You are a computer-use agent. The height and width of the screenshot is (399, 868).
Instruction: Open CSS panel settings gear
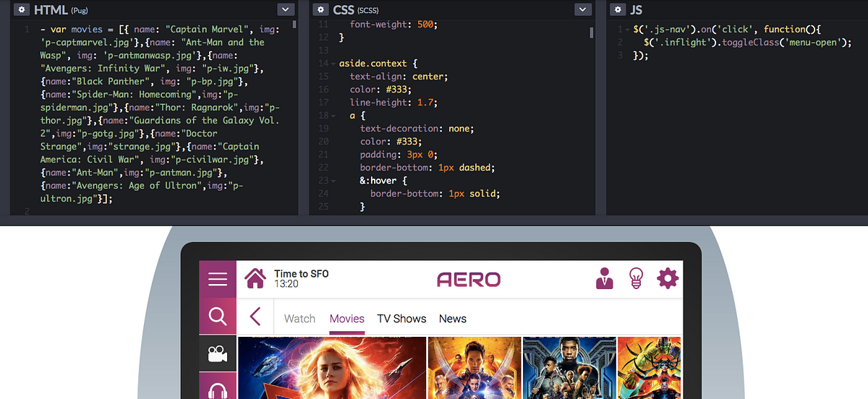321,9
